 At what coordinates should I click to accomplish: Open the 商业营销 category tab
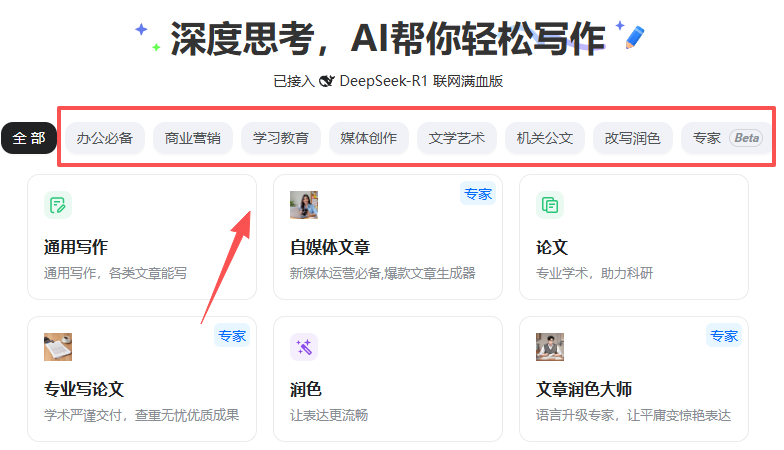193,138
